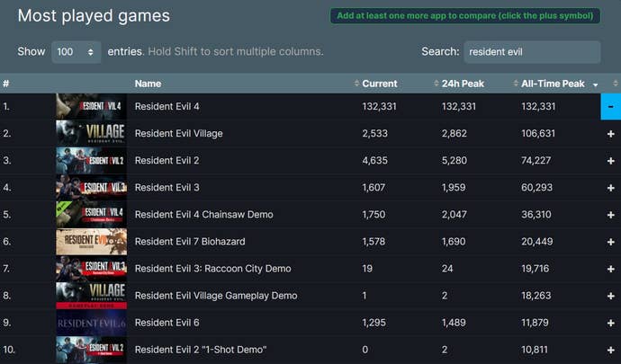Select the all-time peak value 10,811
This screenshot has height=364, width=621.
point(535,350)
